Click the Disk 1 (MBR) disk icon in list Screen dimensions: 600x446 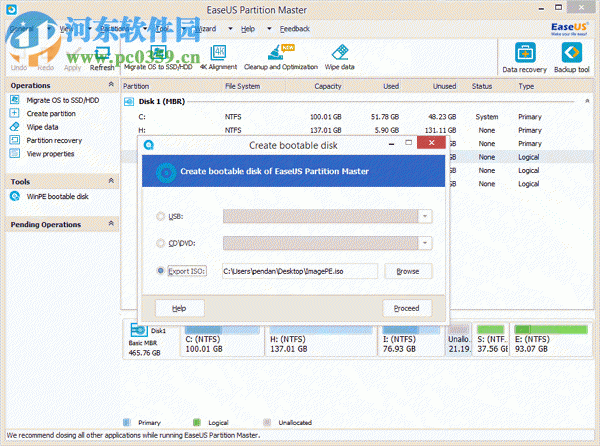click(129, 101)
